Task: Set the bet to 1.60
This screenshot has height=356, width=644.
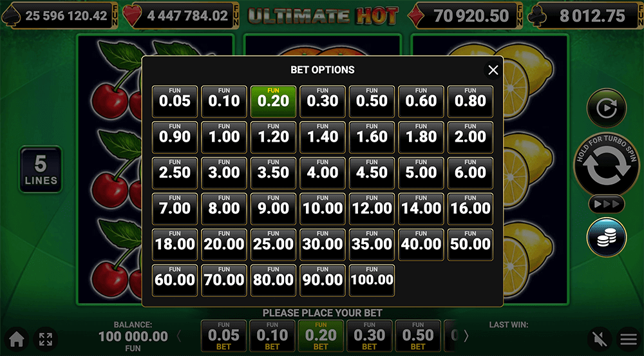Action: coord(372,138)
